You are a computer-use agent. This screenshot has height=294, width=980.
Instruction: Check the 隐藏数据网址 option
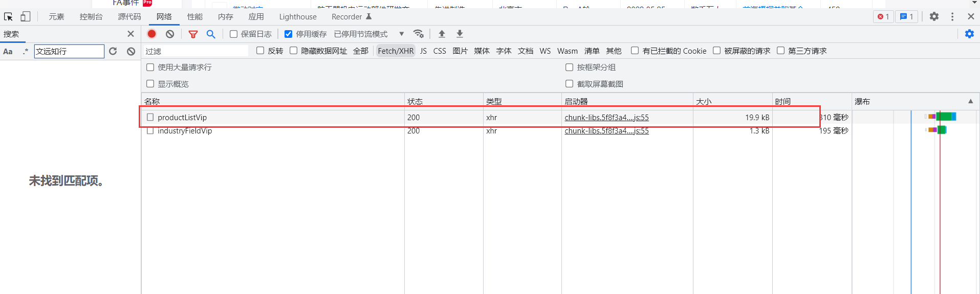293,51
